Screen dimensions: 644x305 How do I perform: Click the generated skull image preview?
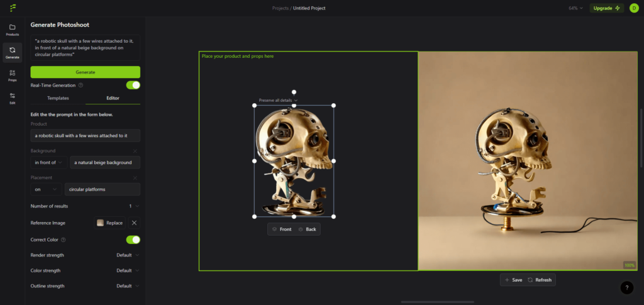click(528, 161)
